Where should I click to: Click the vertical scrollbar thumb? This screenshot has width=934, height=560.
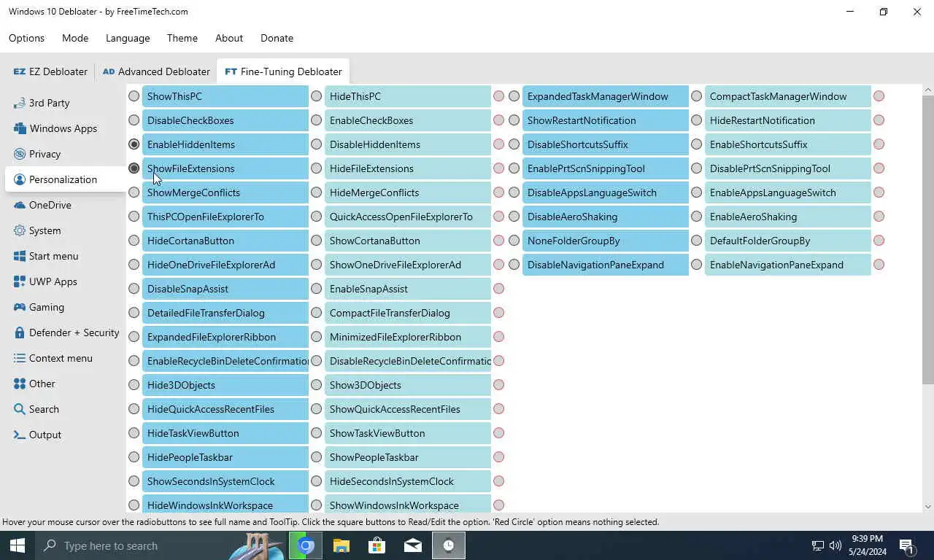pyautogui.click(x=927, y=240)
